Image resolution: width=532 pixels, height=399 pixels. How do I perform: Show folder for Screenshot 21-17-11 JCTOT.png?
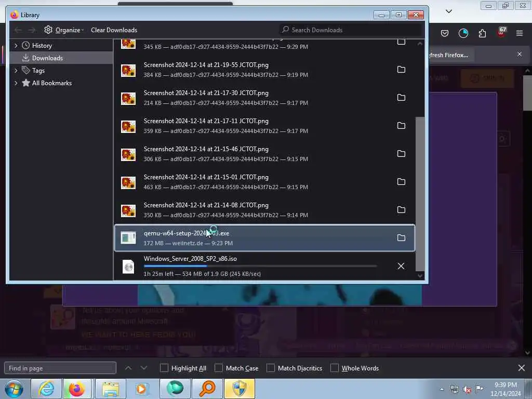(x=401, y=126)
